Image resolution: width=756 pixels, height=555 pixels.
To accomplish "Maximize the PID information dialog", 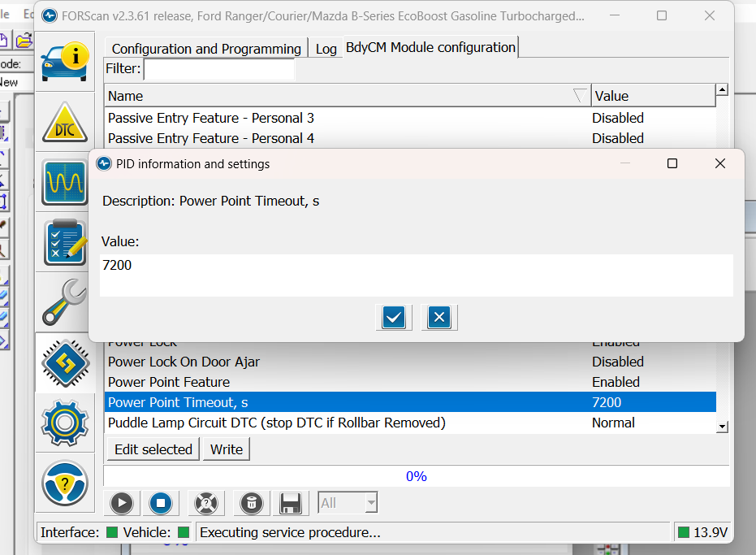I will [672, 163].
